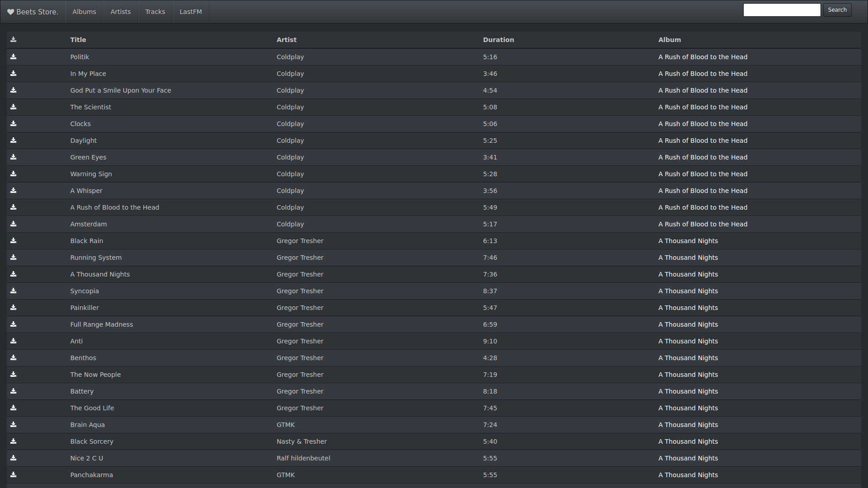Click the download icon for Politik
Viewport: 868px width, 488px height.
[x=14, y=57]
